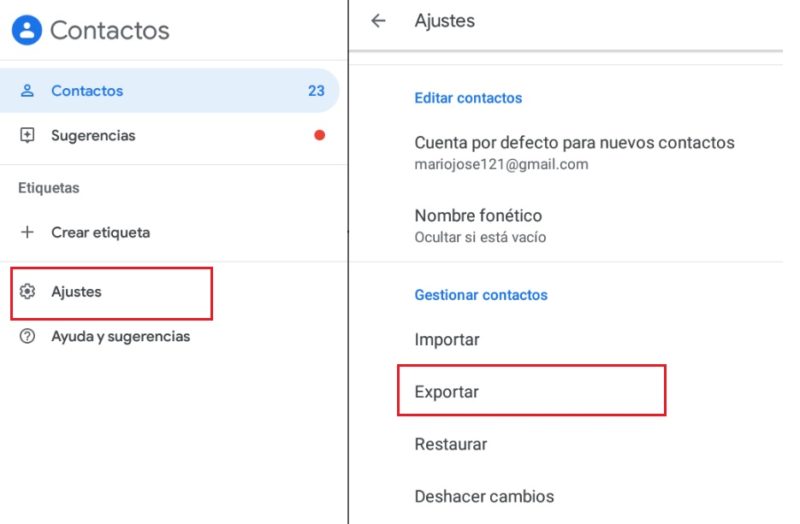The image size is (800, 524).
Task: Click the question mark help icon
Action: [x=27, y=337]
